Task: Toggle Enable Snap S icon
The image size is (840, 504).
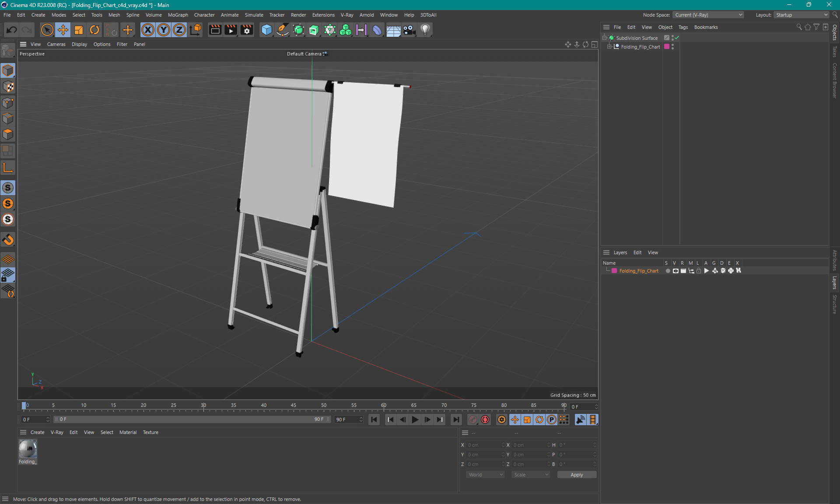Action: [x=8, y=188]
